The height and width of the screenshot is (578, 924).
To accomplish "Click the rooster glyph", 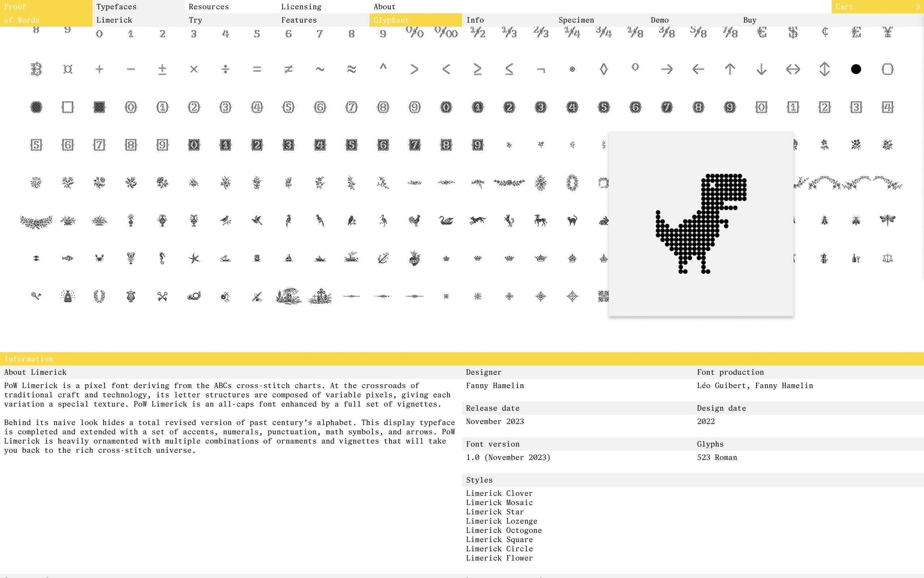I will tap(414, 221).
